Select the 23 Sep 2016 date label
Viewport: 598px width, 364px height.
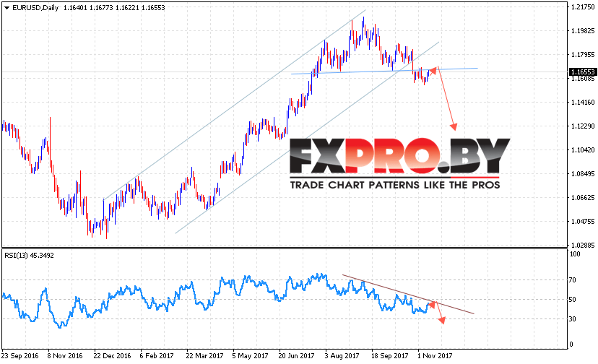(x=19, y=355)
